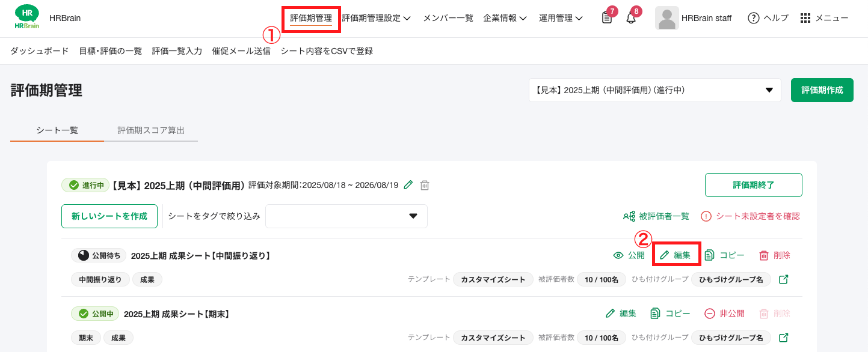Click the green 評価期作成 button

822,90
